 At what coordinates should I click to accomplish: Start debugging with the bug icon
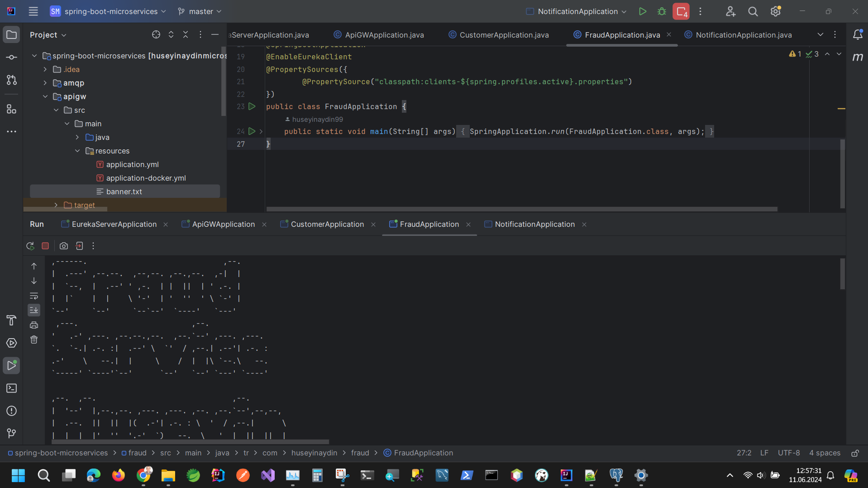click(662, 11)
